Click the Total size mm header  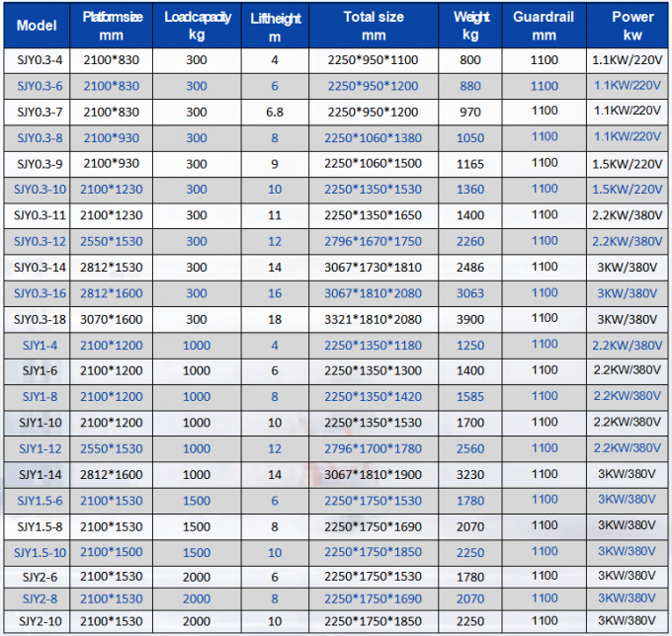pyautogui.click(x=373, y=26)
